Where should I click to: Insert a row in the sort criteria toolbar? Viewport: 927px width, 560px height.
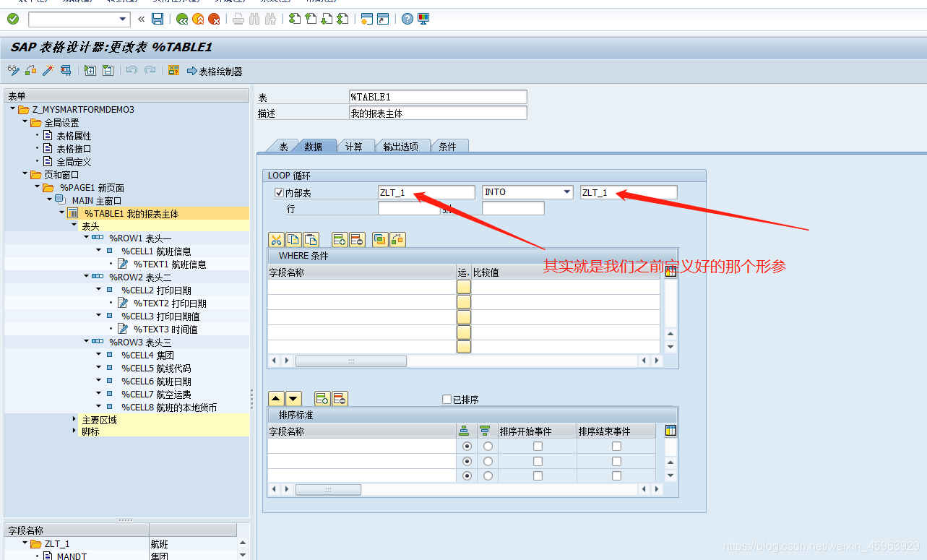[322, 398]
